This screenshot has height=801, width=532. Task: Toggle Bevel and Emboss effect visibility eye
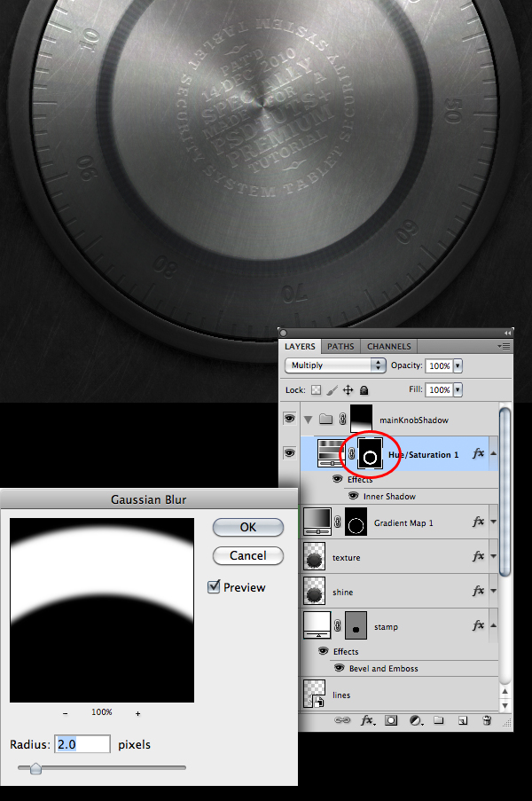point(339,668)
